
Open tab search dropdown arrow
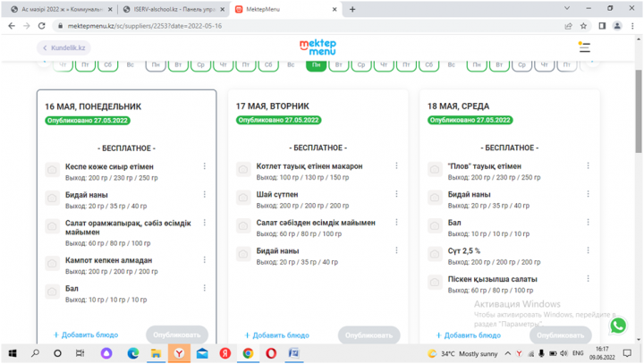pyautogui.click(x=567, y=8)
